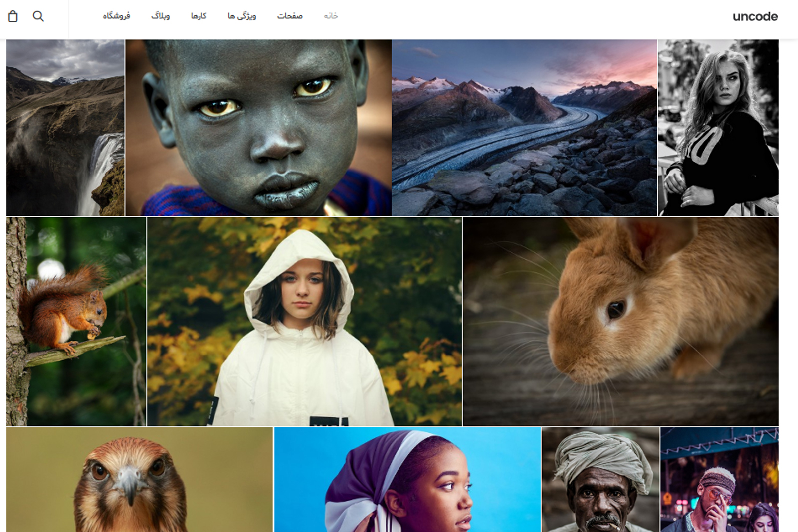Open the man in glasses night street photo

719,480
